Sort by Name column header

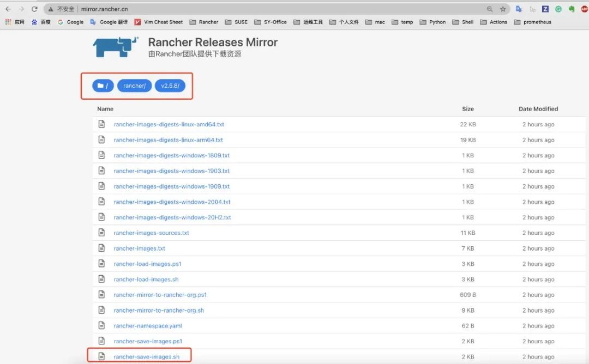(105, 109)
